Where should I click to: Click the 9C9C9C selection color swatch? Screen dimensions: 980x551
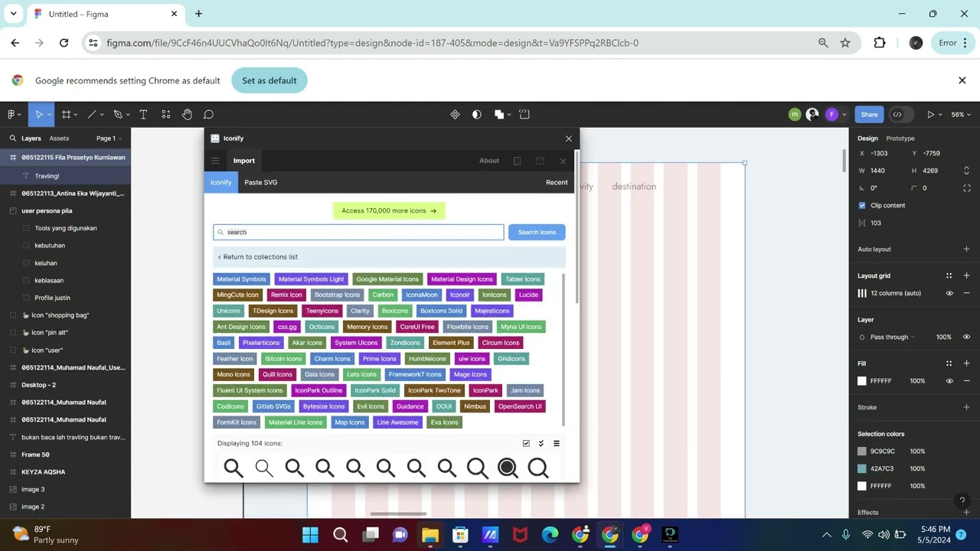(862, 452)
